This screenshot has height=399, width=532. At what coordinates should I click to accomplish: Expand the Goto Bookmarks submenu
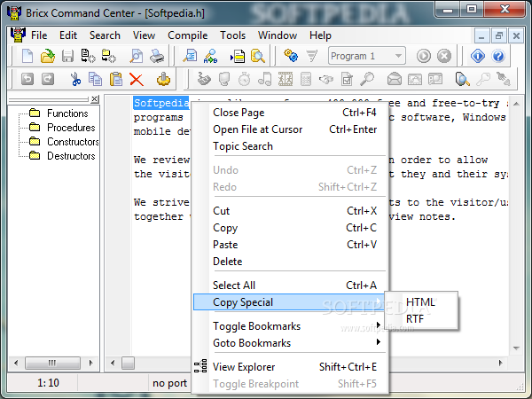point(291,343)
